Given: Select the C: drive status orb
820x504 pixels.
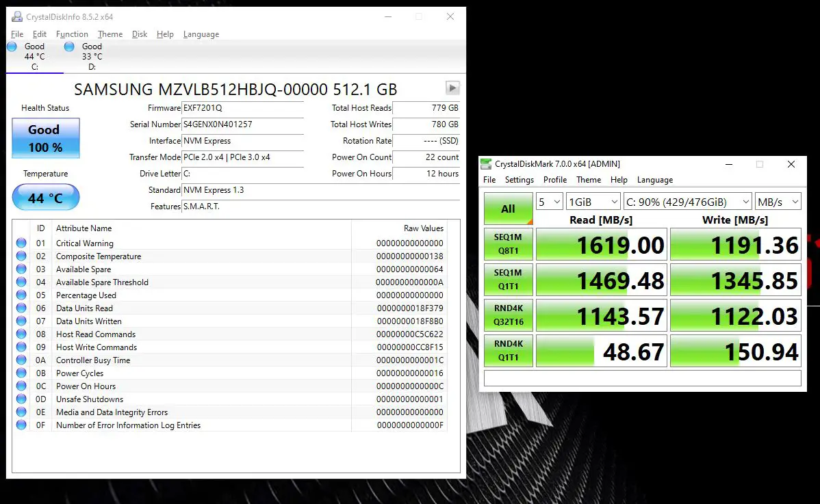Looking at the screenshot, I should (x=12, y=47).
